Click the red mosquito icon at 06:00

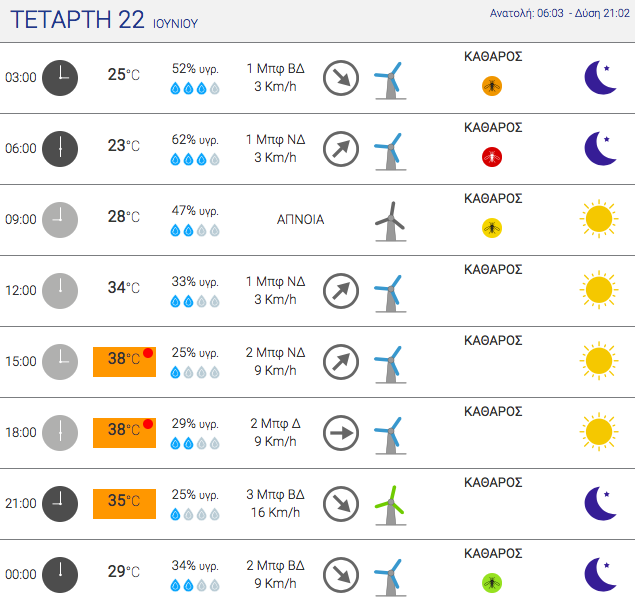click(x=492, y=157)
